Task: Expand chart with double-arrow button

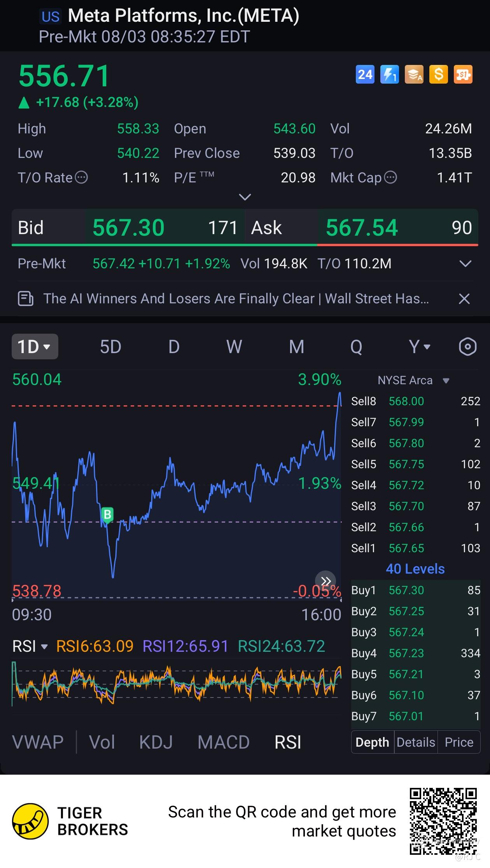Action: (x=325, y=581)
